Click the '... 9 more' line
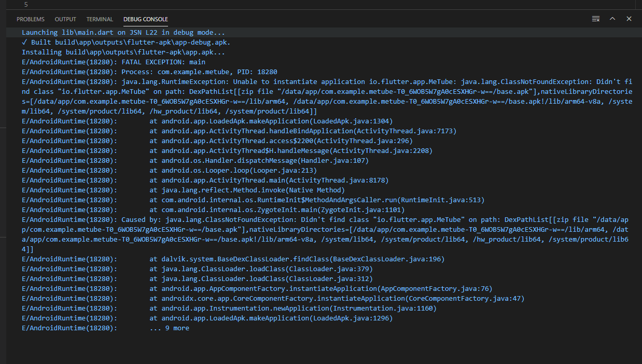This screenshot has width=642, height=364. pyautogui.click(x=105, y=328)
